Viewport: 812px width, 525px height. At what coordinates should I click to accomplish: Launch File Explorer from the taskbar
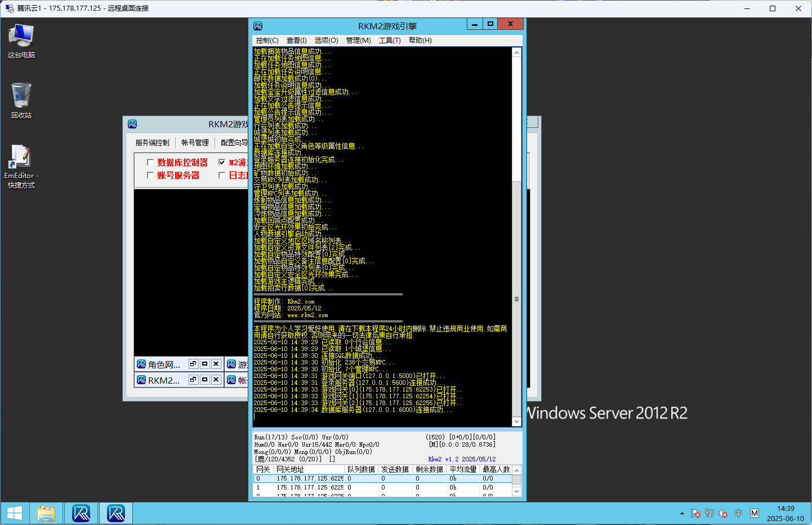[x=46, y=513]
